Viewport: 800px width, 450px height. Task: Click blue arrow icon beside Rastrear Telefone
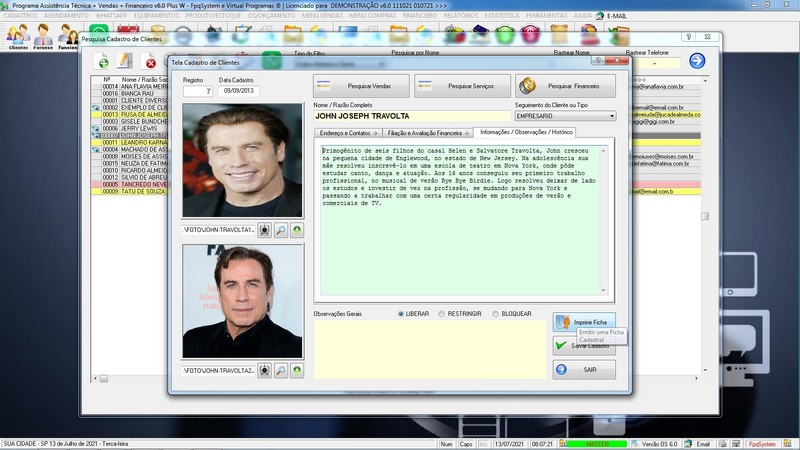click(x=697, y=61)
